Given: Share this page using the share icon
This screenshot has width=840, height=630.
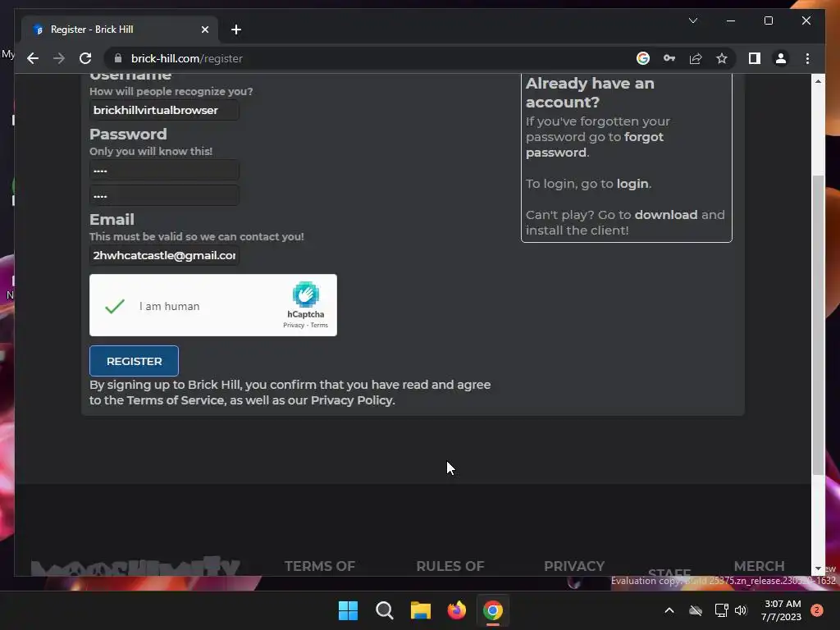Looking at the screenshot, I should (x=696, y=58).
